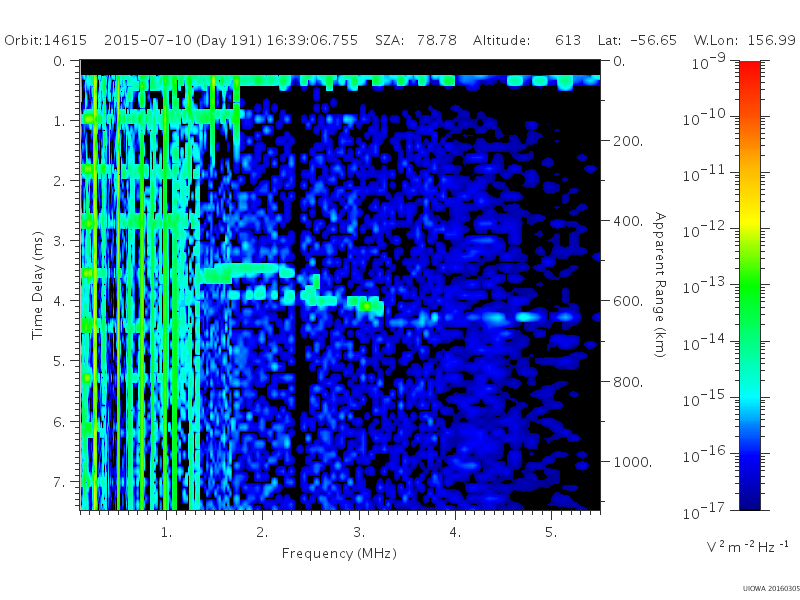Click the (Day 191) text
Screen dimensions: 800x600
(229, 41)
